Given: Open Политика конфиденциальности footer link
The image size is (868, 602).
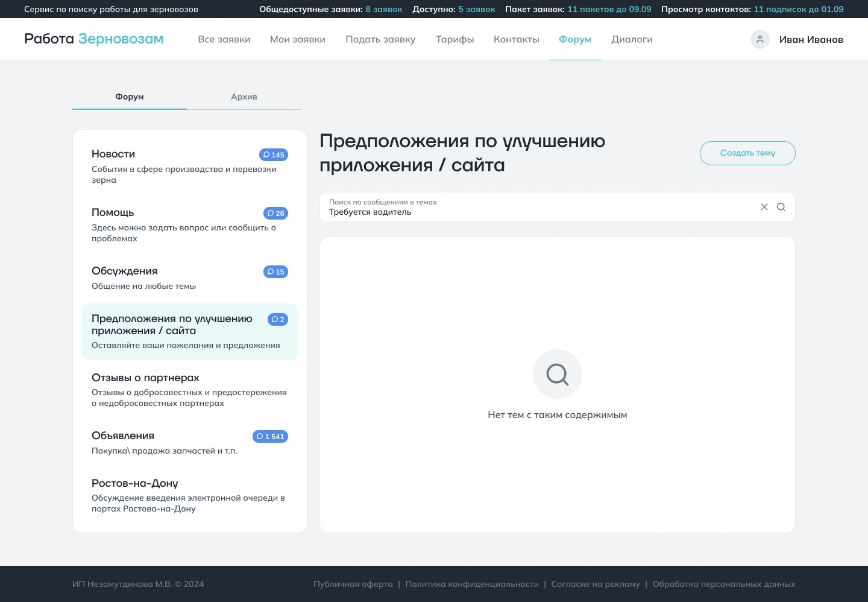Looking at the screenshot, I should (x=472, y=584).
